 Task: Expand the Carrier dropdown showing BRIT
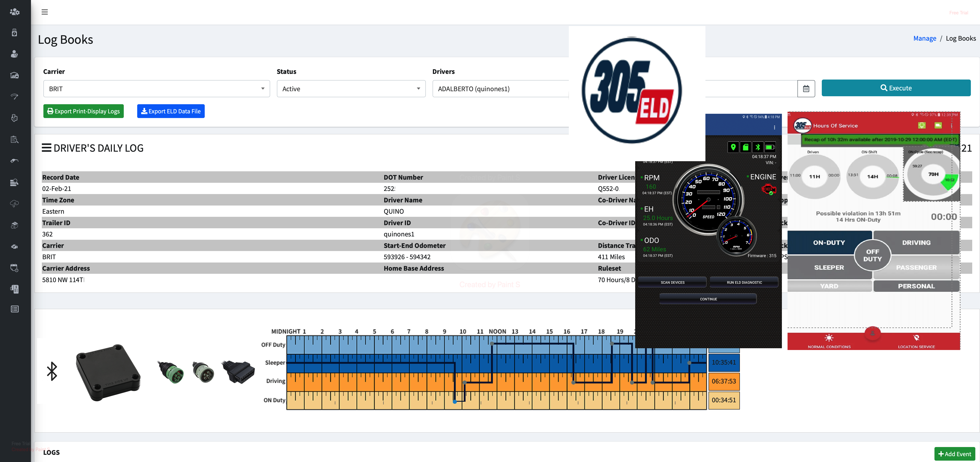coord(156,89)
